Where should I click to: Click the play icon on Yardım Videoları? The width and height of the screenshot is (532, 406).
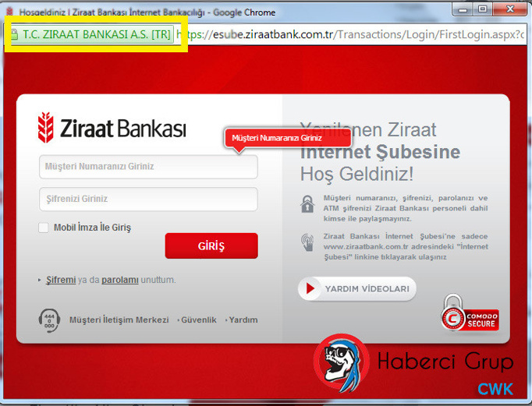pyautogui.click(x=312, y=289)
